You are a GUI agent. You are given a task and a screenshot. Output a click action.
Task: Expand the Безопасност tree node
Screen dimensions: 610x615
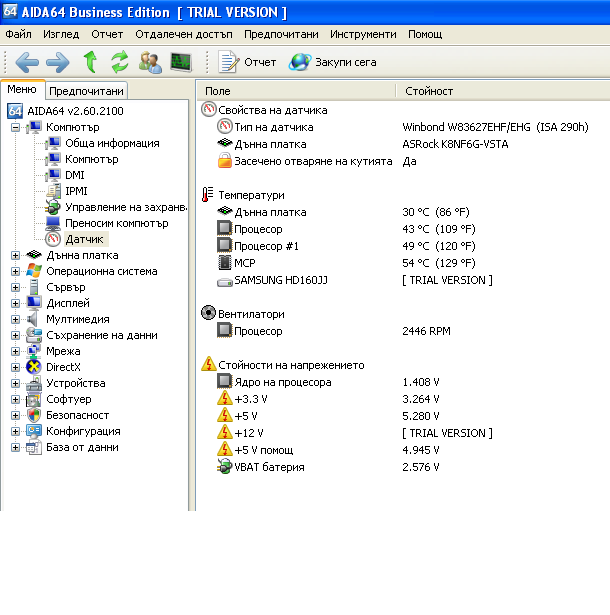(x=15, y=415)
